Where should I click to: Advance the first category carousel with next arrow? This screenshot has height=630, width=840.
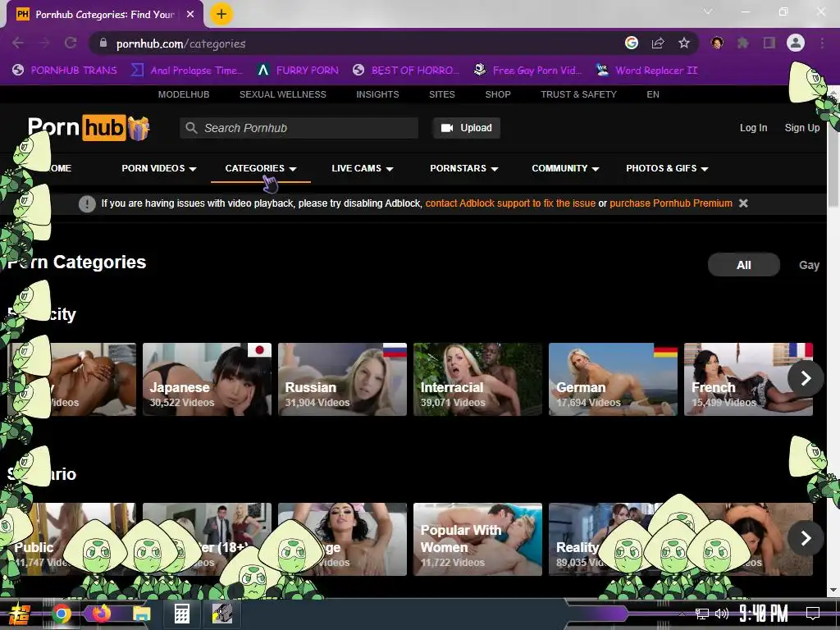(806, 378)
